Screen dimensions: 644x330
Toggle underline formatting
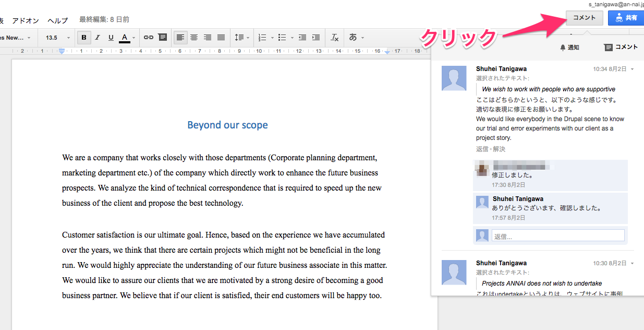[111, 38]
